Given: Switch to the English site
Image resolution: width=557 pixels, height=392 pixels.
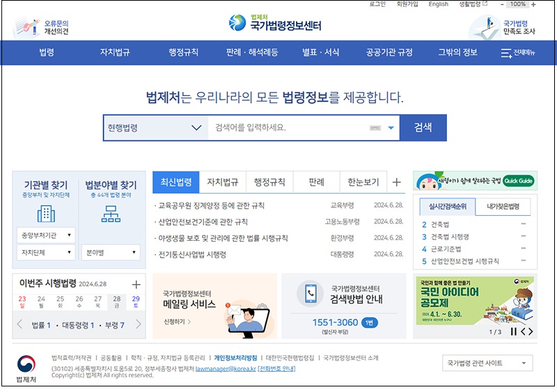Looking at the screenshot, I should coord(439,4).
